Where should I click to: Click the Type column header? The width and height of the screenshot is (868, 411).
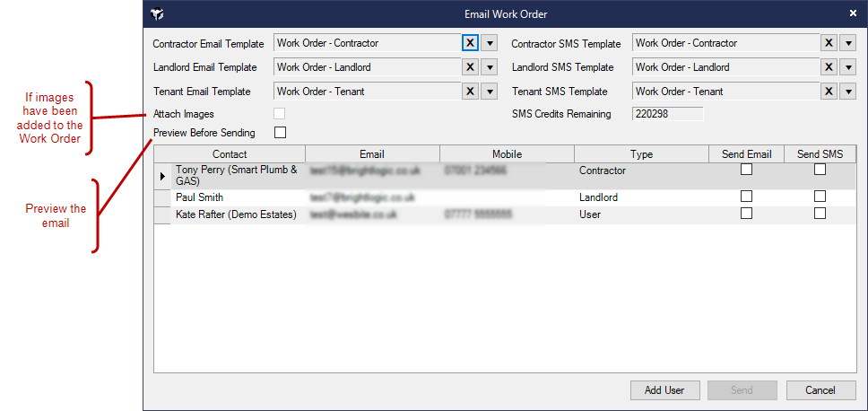(x=641, y=154)
